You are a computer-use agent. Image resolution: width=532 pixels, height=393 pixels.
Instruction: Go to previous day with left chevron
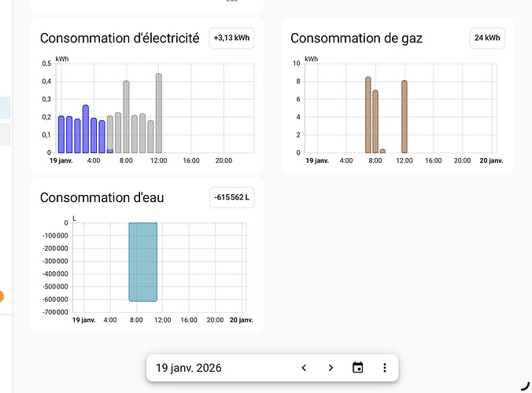tap(304, 368)
